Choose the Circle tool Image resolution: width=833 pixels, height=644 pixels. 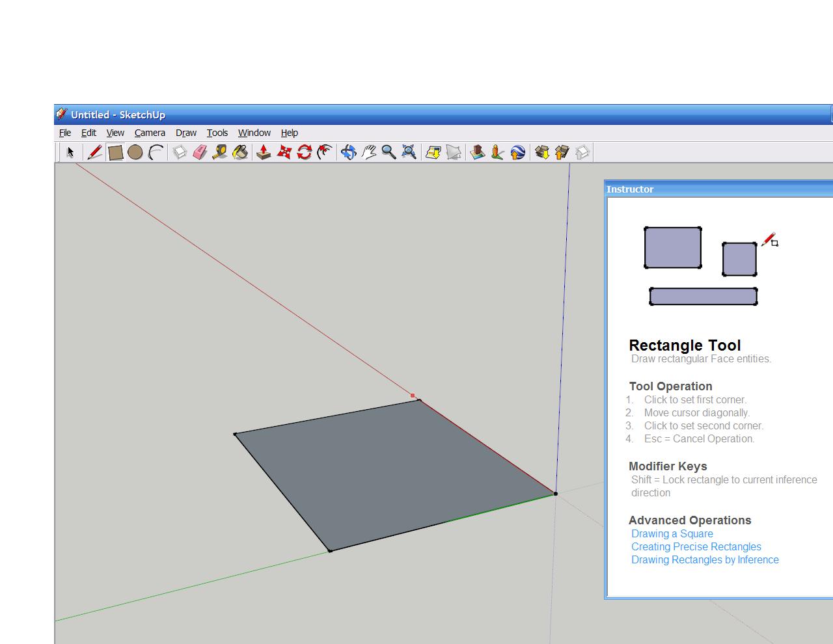click(135, 152)
